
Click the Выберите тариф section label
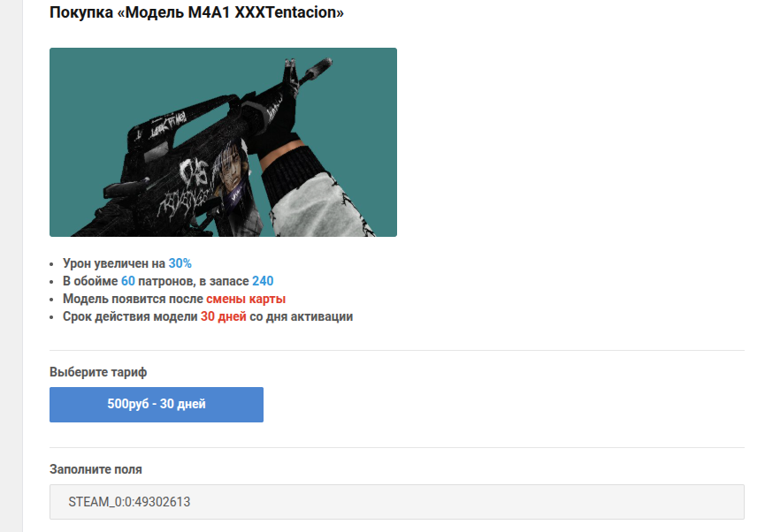[98, 372]
